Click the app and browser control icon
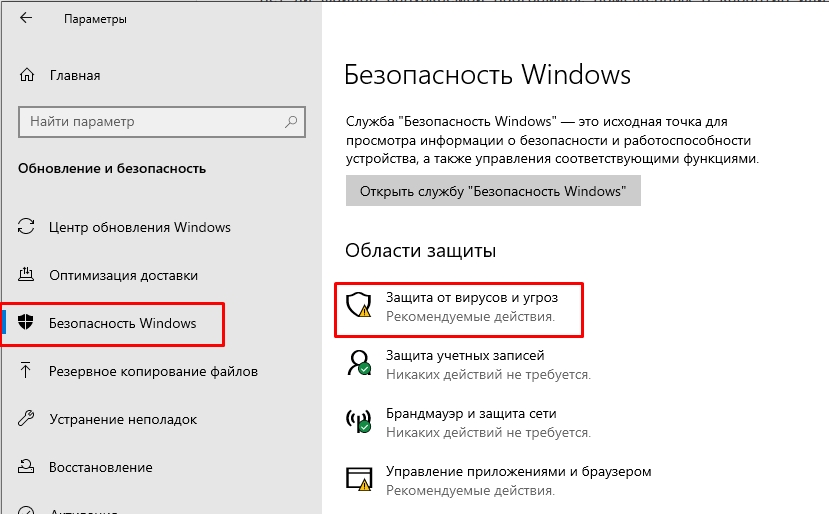 358,479
